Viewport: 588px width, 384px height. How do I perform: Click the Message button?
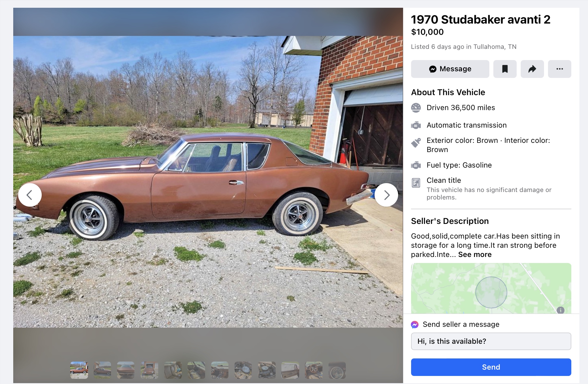pos(450,69)
